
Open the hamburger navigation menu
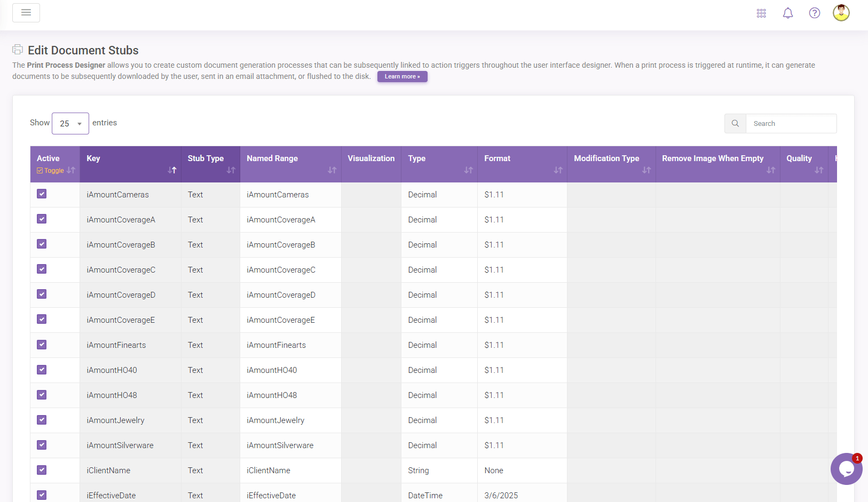coord(26,13)
